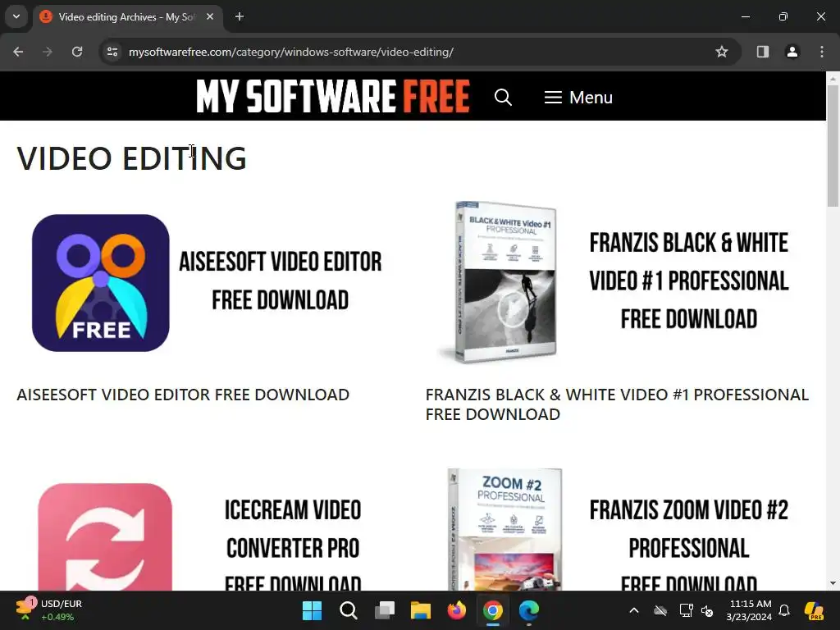Open a new browser tab
This screenshot has height=630, width=840.
[240, 17]
